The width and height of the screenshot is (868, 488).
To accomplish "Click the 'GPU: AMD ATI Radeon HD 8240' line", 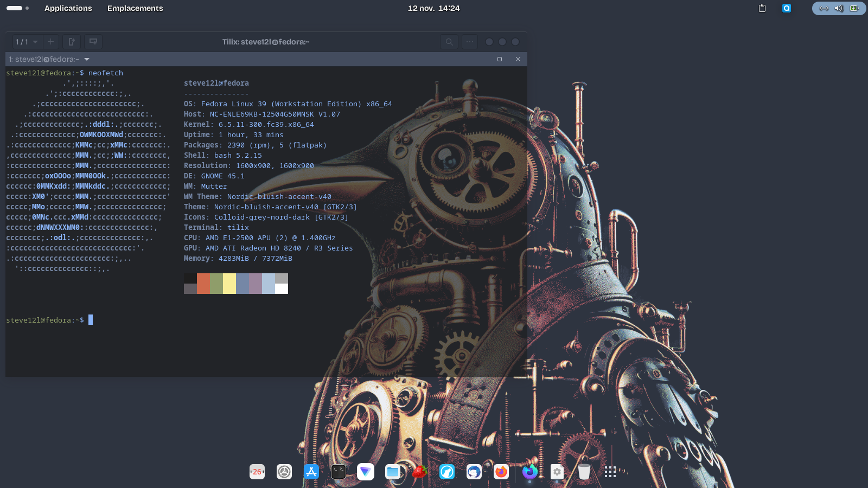I will pos(268,248).
